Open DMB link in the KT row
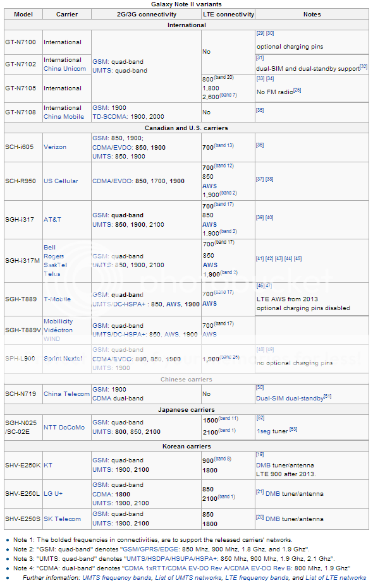This screenshot has height=588, width=385. click(x=264, y=465)
